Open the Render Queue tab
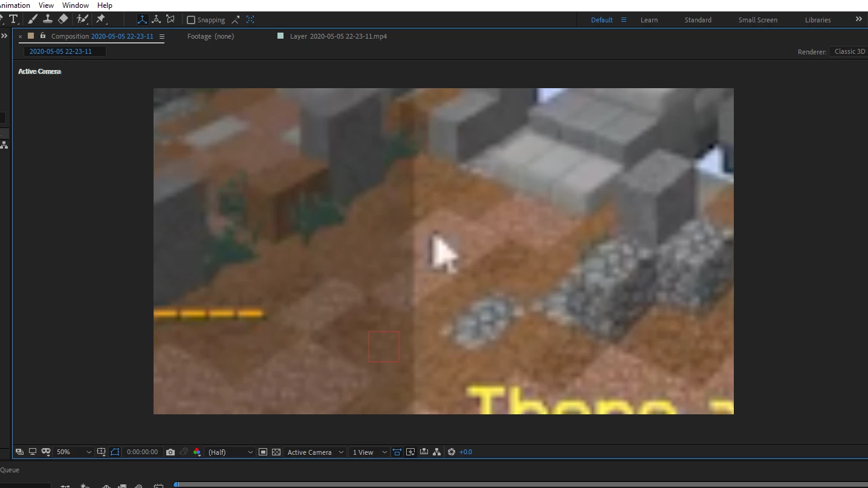Image resolution: width=868 pixels, height=488 pixels. (10, 470)
